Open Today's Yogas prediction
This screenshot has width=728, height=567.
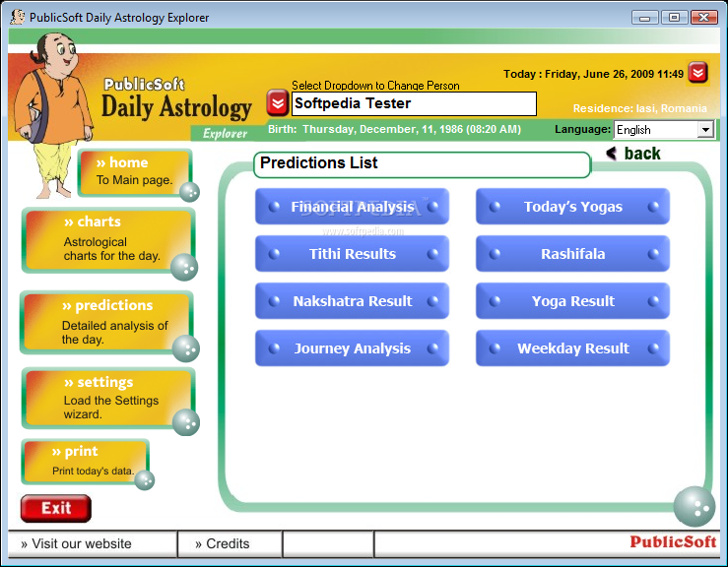pyautogui.click(x=572, y=207)
